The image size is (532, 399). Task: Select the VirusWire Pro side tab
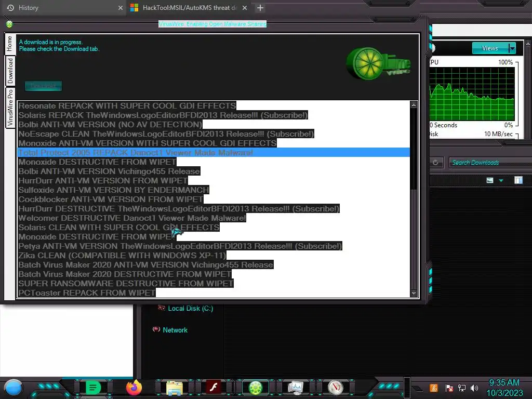[10, 108]
